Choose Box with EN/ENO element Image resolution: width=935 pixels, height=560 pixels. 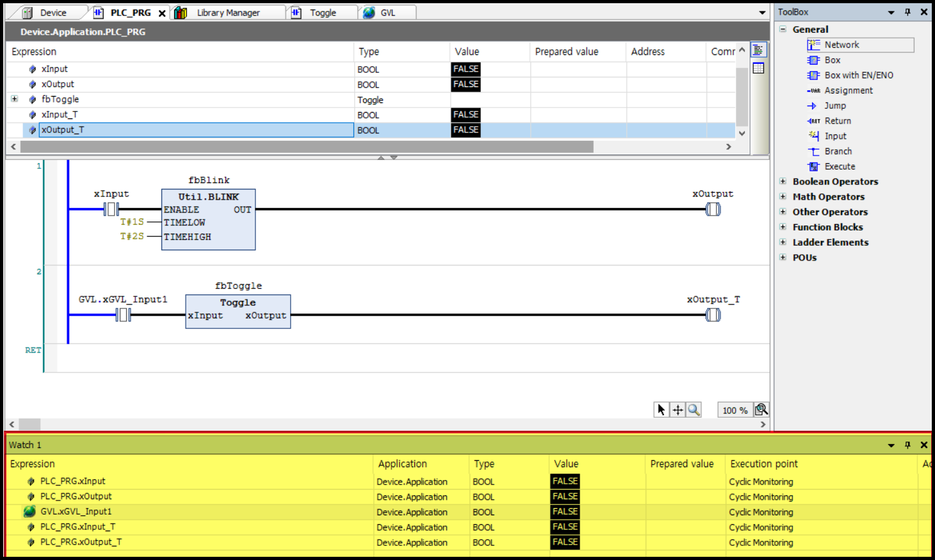[850, 76]
